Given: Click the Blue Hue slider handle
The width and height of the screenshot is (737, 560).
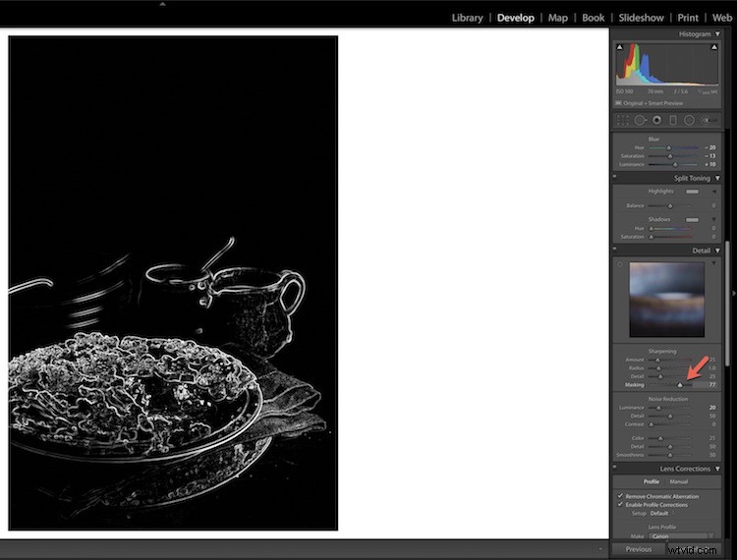Looking at the screenshot, I should click(x=669, y=148).
